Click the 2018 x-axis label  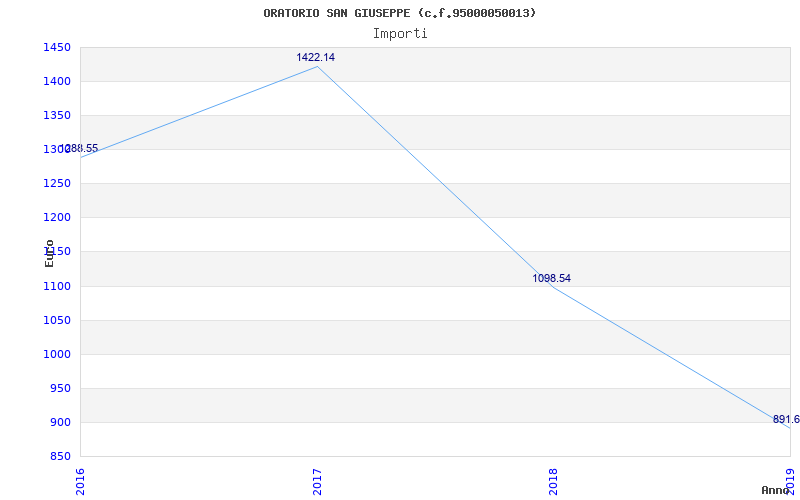click(554, 482)
